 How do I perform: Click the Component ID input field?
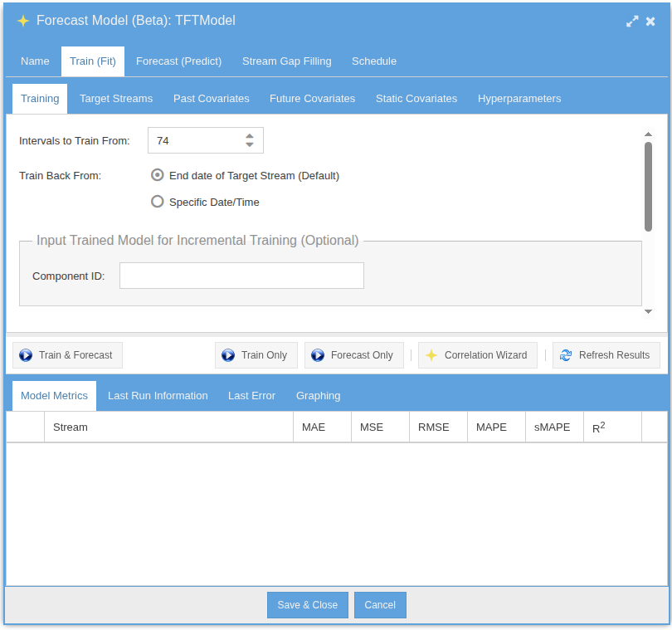241,276
